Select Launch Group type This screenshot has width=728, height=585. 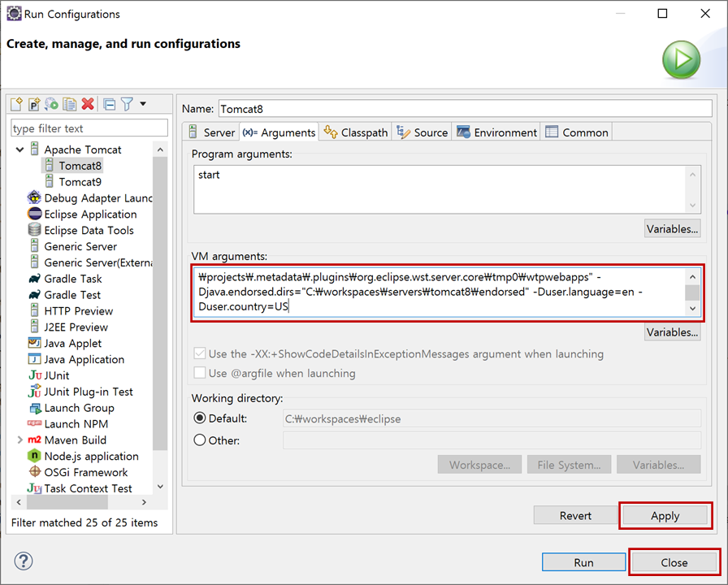[71, 408]
